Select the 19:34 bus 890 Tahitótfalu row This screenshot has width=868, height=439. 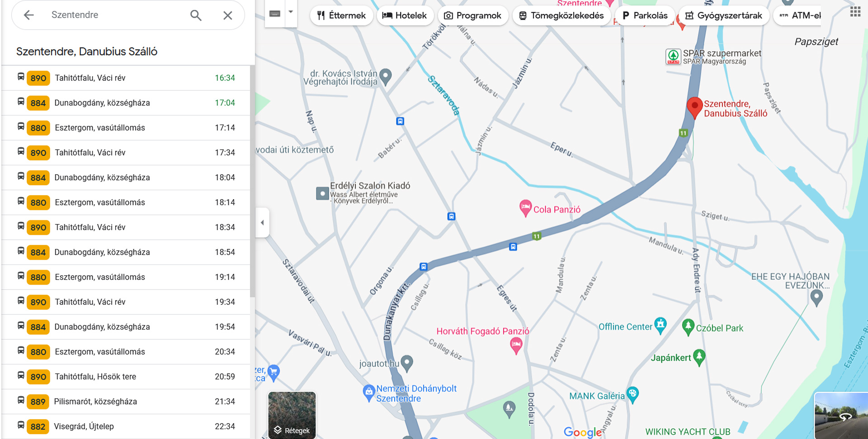(x=126, y=302)
